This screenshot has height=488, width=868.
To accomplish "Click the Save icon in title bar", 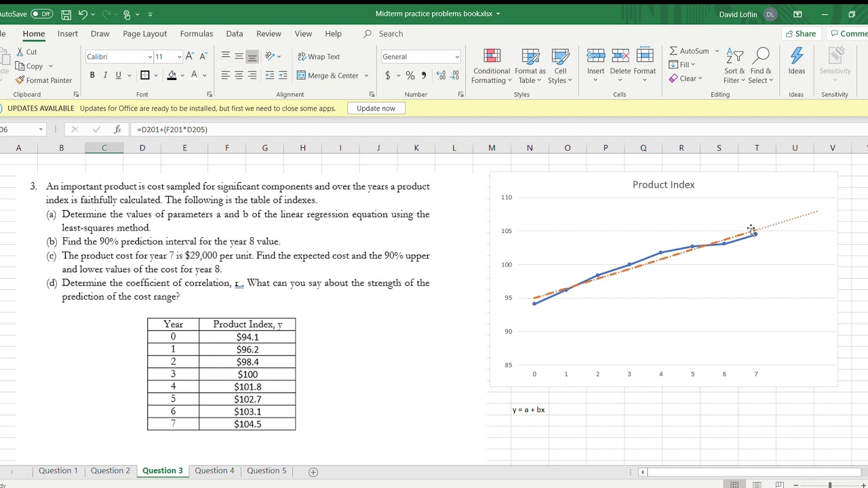I will (66, 14).
